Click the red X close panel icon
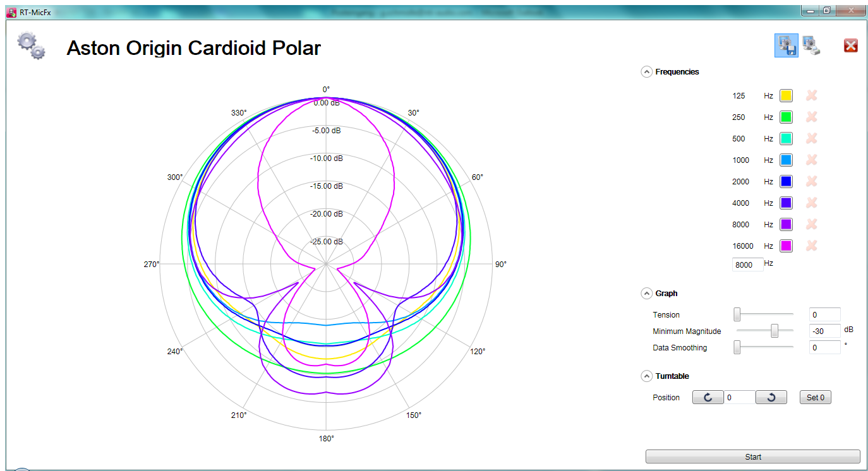This screenshot has width=868, height=471. pos(850,45)
